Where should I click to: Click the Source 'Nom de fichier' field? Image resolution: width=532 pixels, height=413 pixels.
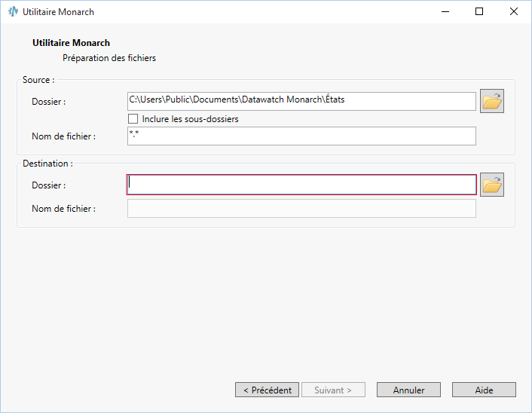click(x=301, y=136)
